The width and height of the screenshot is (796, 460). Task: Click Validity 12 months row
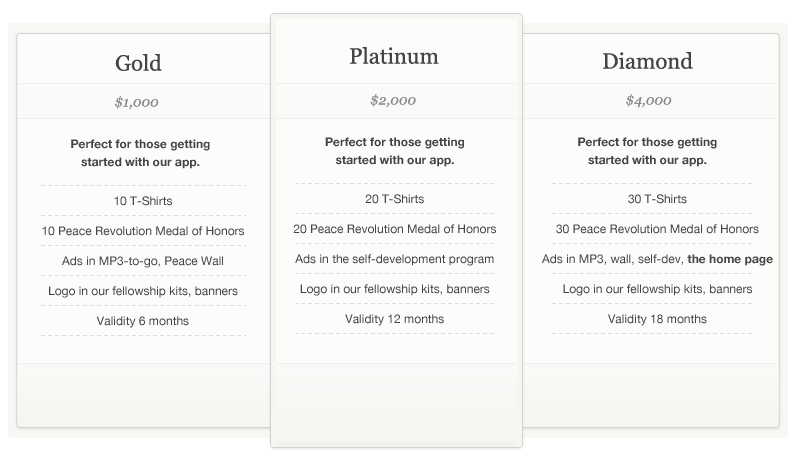(395, 318)
